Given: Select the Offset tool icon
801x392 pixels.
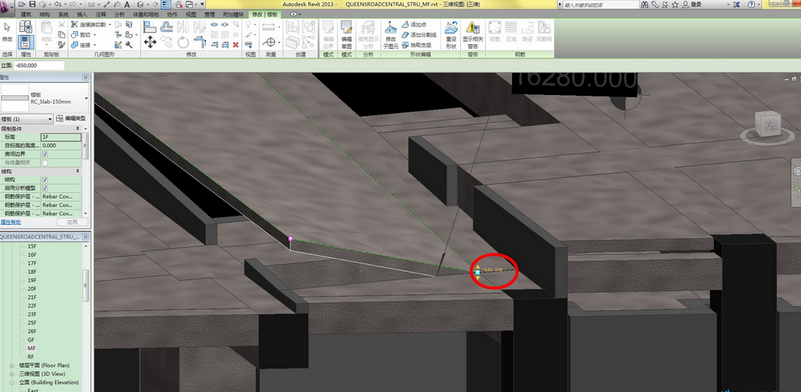Looking at the screenshot, I should point(167,27).
